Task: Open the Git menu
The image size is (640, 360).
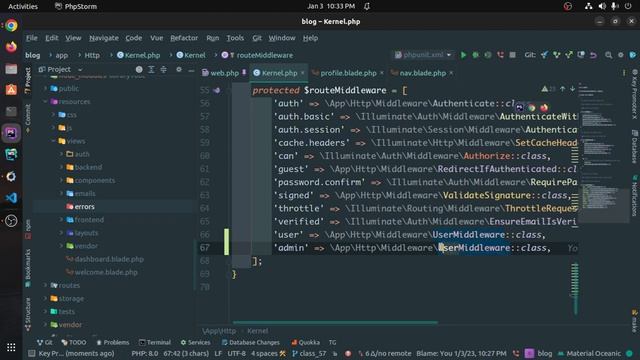Action: [257, 38]
